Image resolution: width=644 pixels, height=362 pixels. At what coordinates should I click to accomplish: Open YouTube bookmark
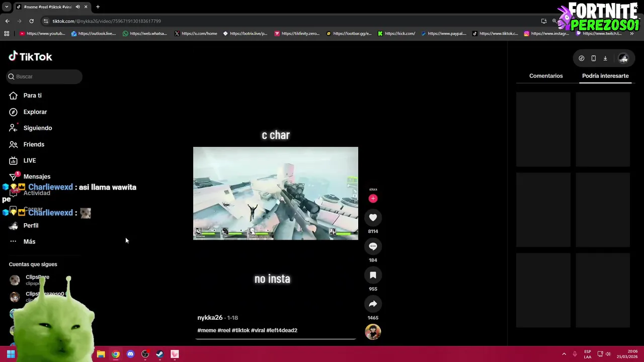click(x=42, y=34)
